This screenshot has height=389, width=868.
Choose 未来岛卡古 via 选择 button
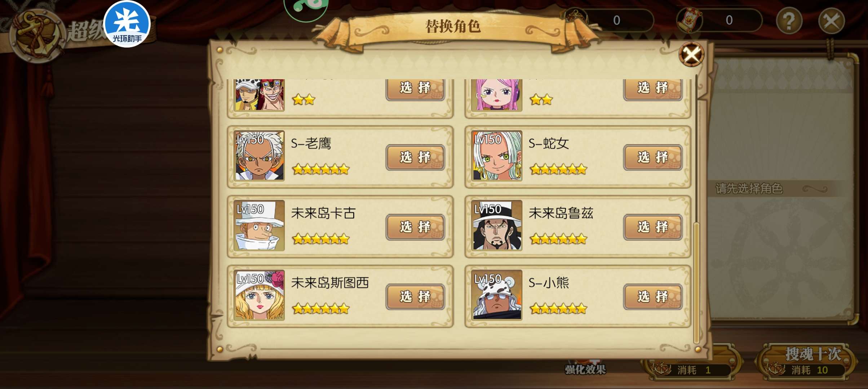click(x=415, y=227)
